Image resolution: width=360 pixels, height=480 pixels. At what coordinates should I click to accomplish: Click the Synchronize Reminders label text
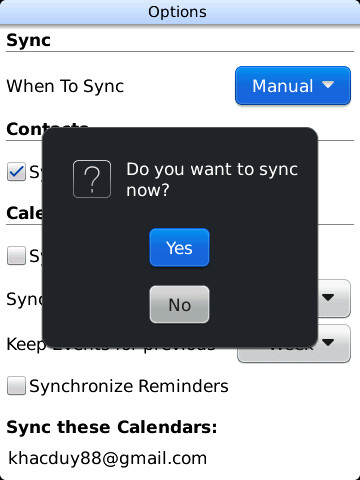click(129, 386)
